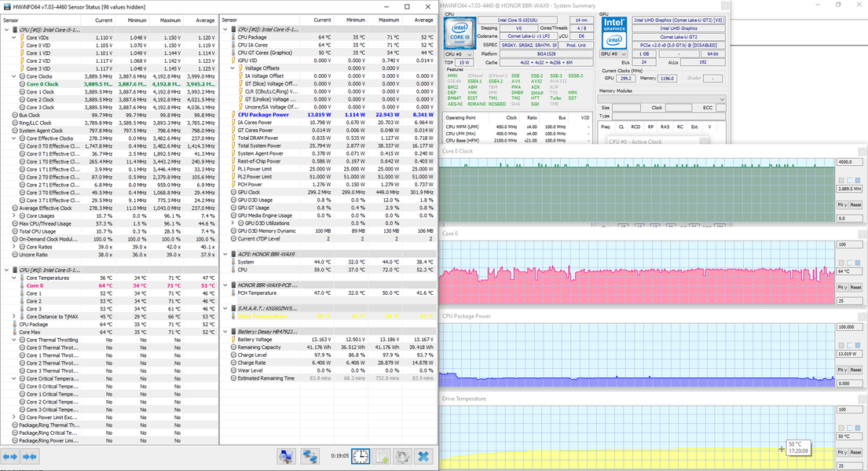Click the network computers icon

310,456
